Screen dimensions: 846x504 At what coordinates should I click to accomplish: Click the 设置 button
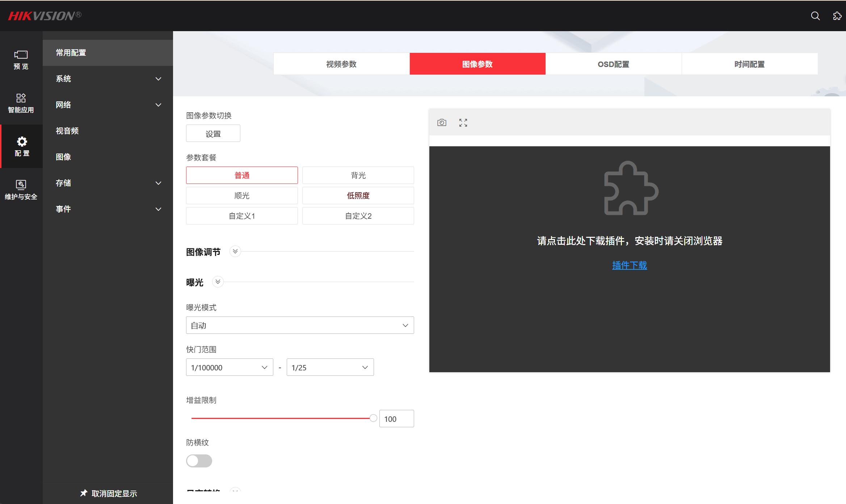point(213,134)
